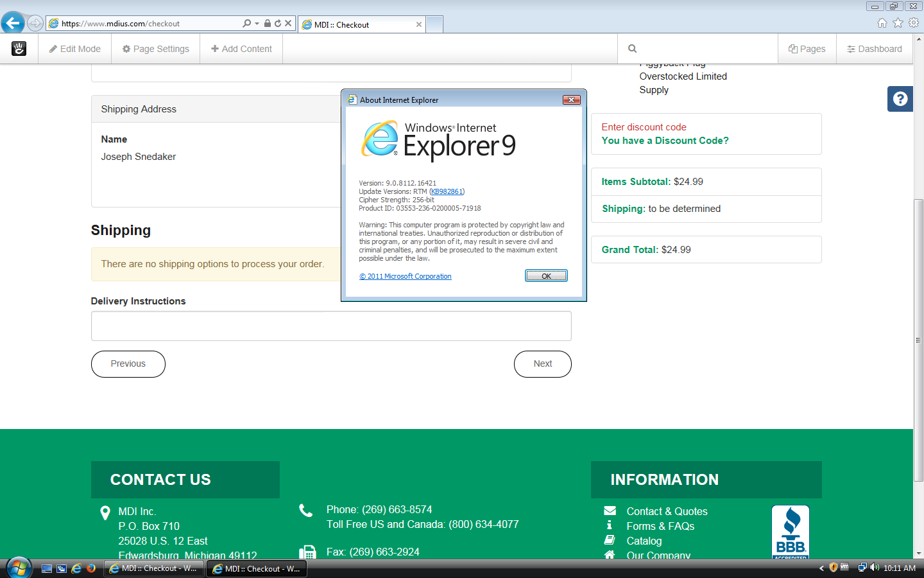Close the About Internet Explorer dialog

[572, 100]
